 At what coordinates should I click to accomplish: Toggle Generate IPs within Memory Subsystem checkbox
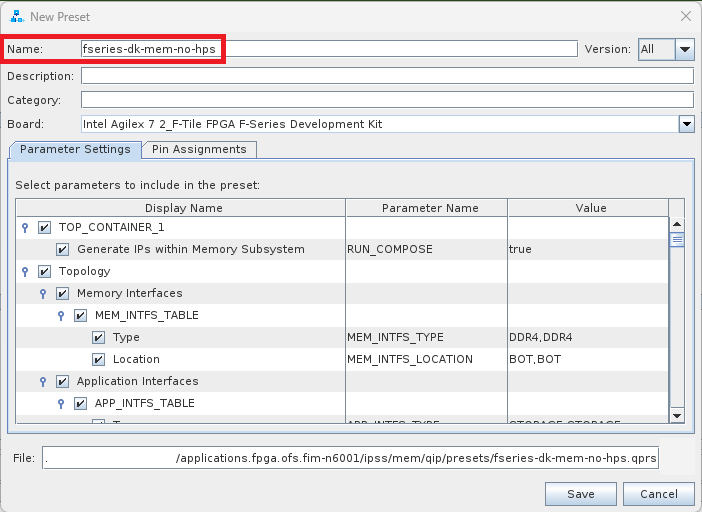(x=62, y=249)
